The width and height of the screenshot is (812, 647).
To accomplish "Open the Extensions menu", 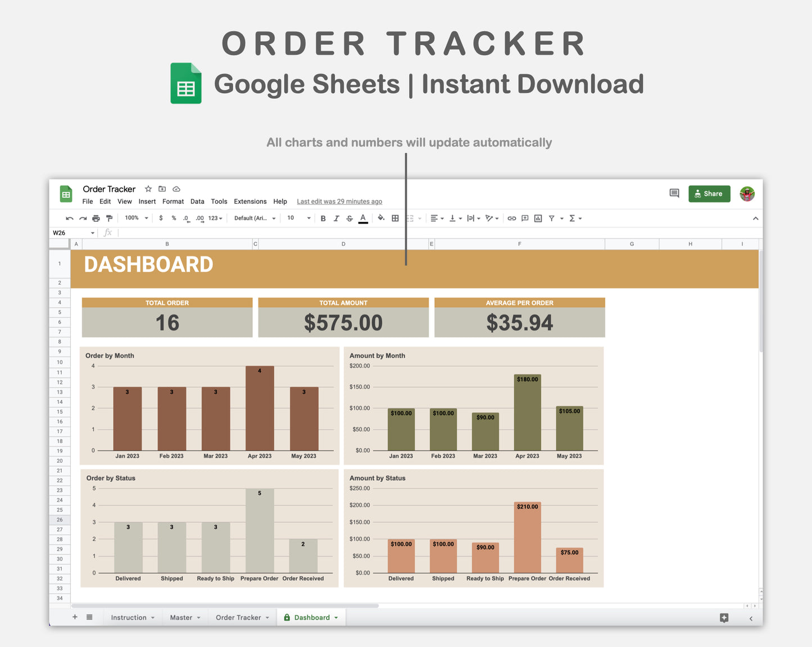I will [x=250, y=201].
